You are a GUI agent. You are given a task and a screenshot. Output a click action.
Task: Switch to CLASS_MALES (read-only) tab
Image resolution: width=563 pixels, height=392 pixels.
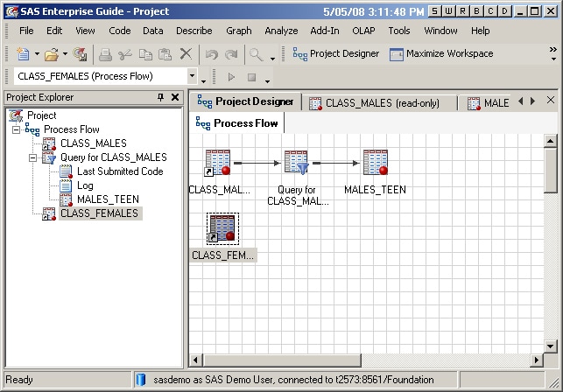click(x=381, y=103)
